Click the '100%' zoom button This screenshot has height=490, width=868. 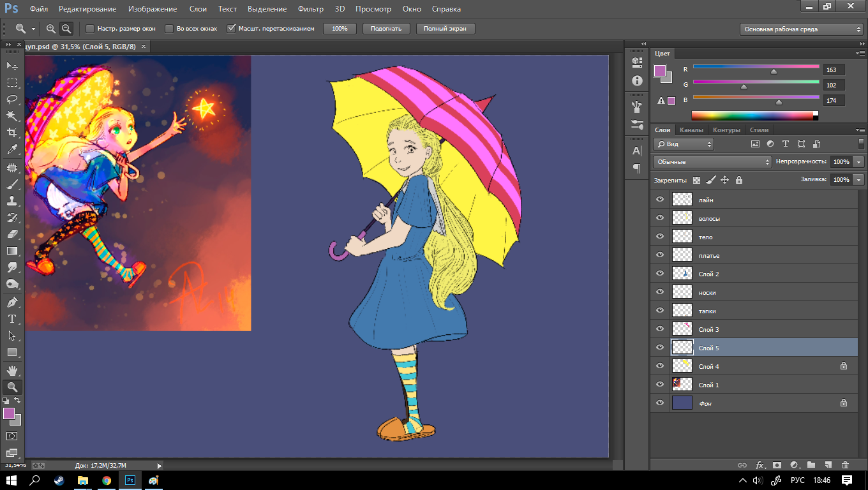click(x=340, y=29)
